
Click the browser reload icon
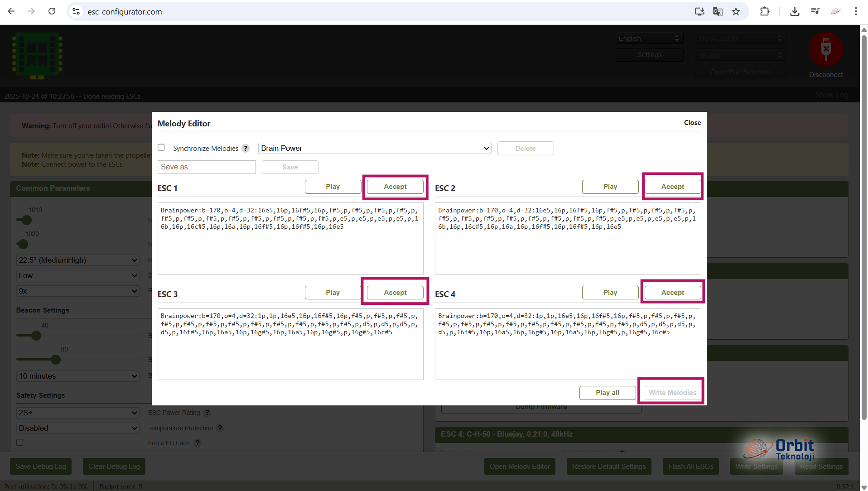(x=52, y=11)
